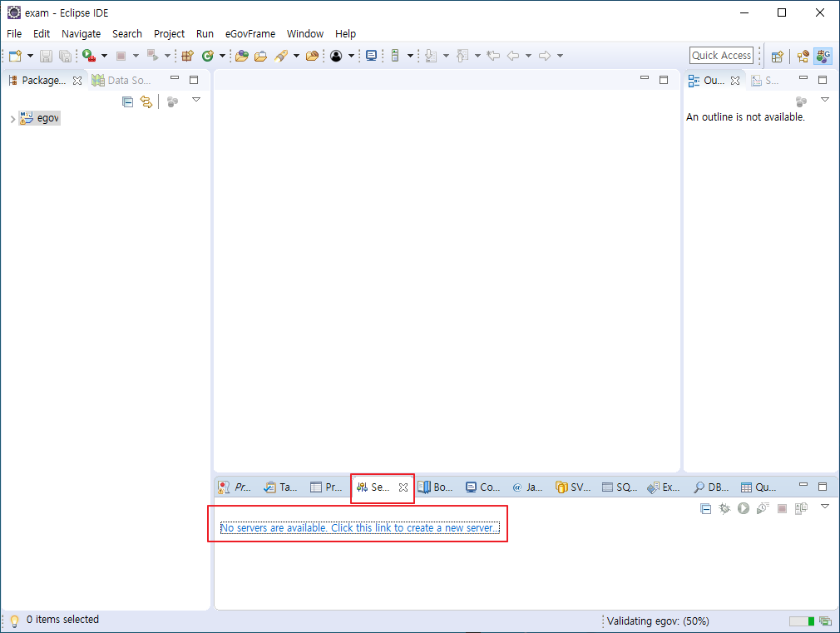Screen dimensions: 840x633
Task: Switch to the Data Source Explorer tab
Action: pyautogui.click(x=122, y=81)
